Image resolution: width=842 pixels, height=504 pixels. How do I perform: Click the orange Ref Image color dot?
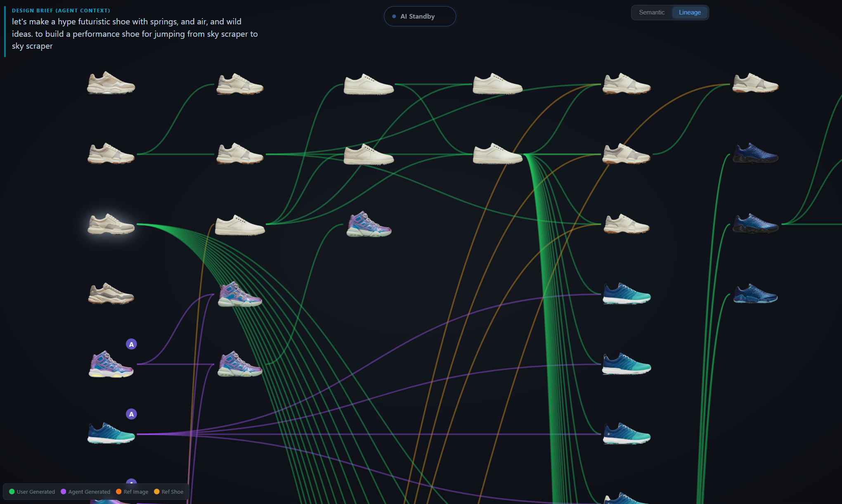(x=119, y=492)
